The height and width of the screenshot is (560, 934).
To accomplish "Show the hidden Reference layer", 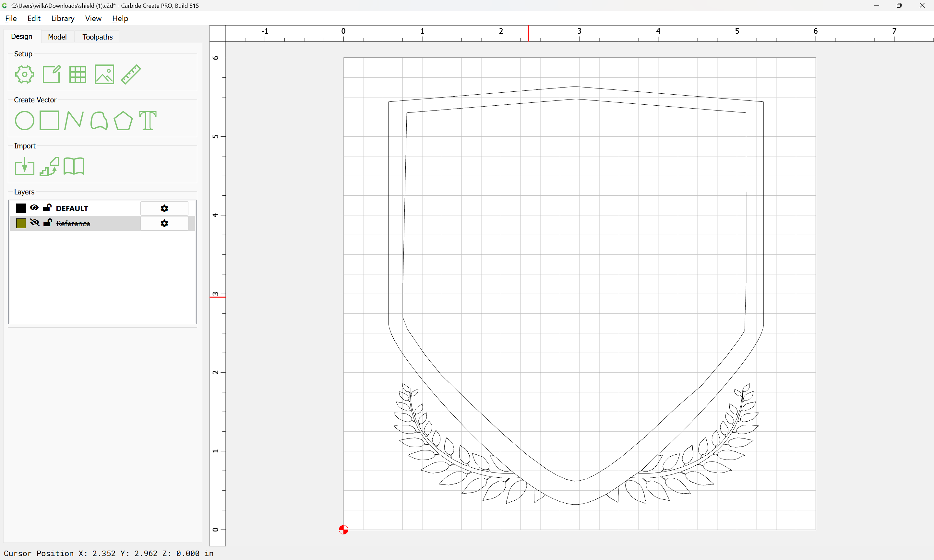I will (x=34, y=223).
